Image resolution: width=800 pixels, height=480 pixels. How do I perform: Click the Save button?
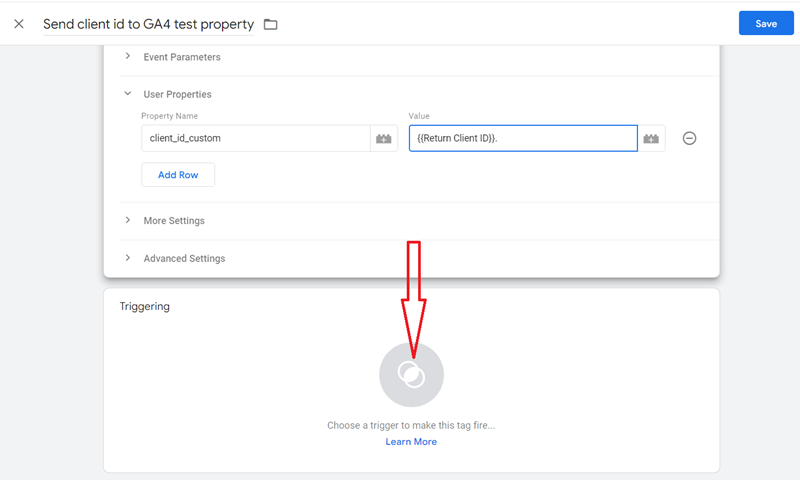click(766, 24)
